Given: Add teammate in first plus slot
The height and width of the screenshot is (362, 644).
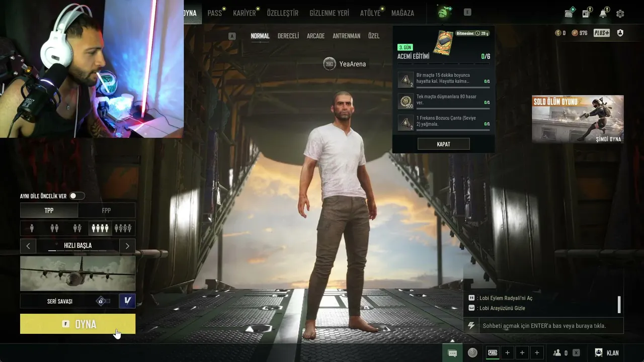Looking at the screenshot, I should pyautogui.click(x=507, y=353).
